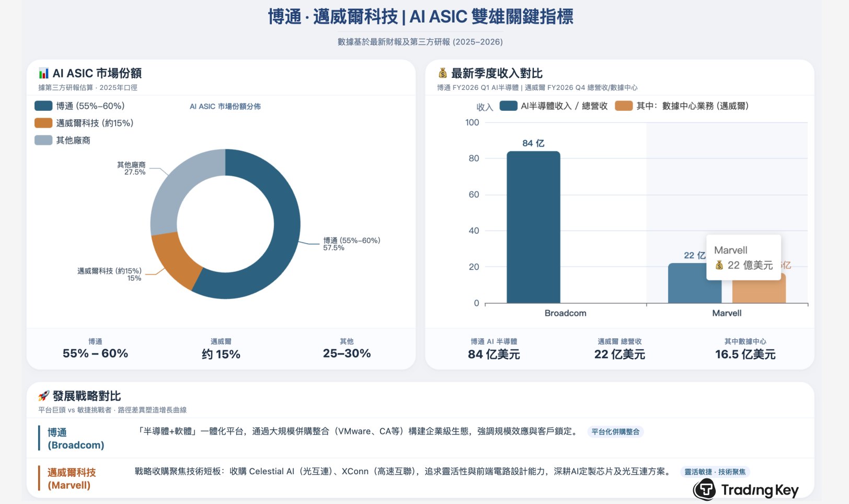The image size is (849, 504).
Task: Click the money bag icon in Marvell tooltip
Action: (x=719, y=265)
